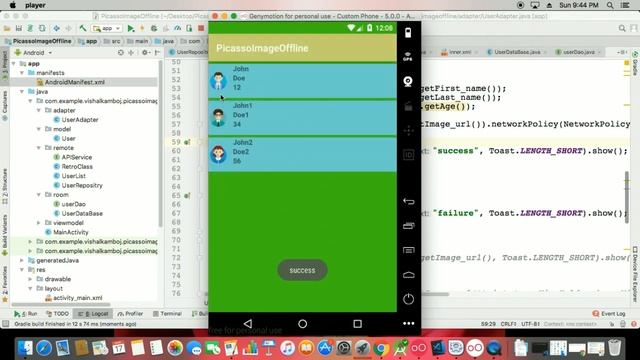Viewport: 640px width, 360px height.
Task: Open the Event Log
Action: coord(609,314)
